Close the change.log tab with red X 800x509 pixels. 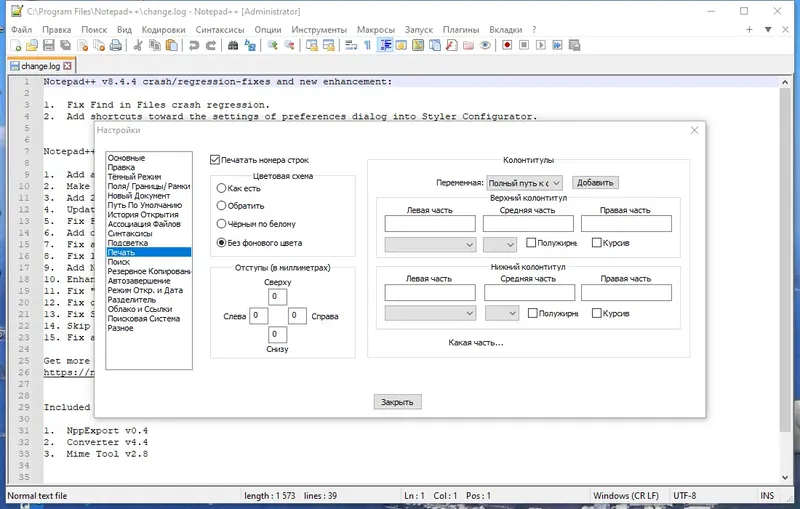click(x=67, y=66)
